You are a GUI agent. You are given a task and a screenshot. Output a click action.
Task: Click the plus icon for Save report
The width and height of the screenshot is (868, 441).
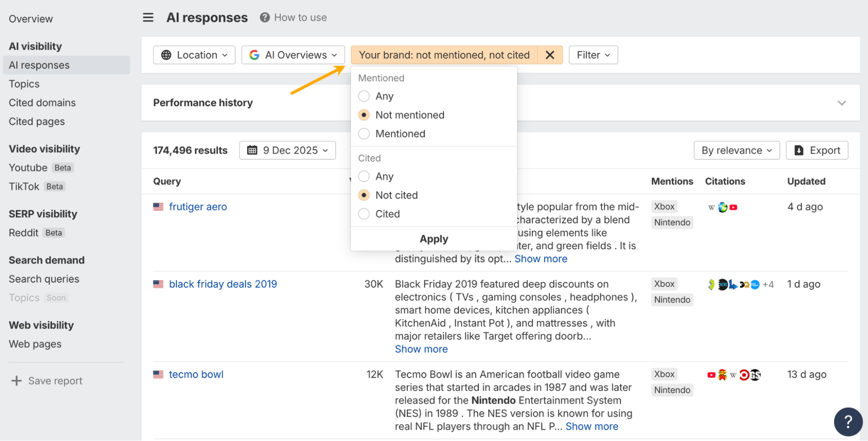tap(17, 381)
